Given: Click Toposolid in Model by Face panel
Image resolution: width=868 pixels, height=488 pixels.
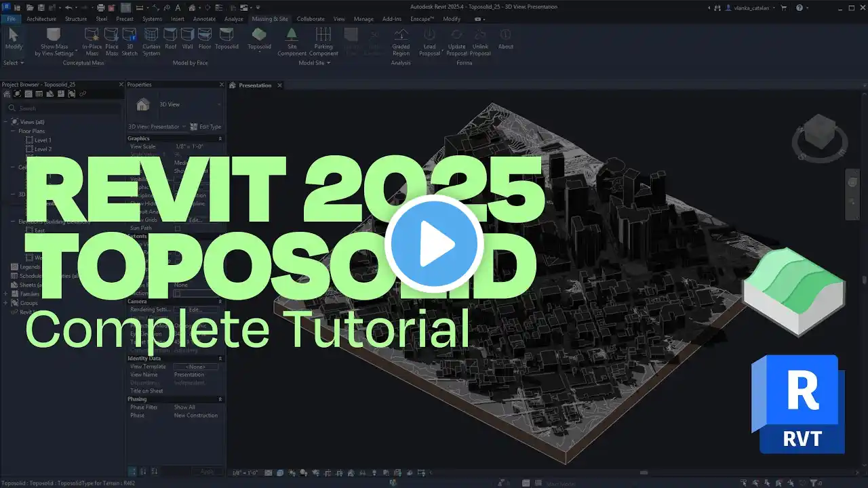Looking at the screenshot, I should (226, 39).
